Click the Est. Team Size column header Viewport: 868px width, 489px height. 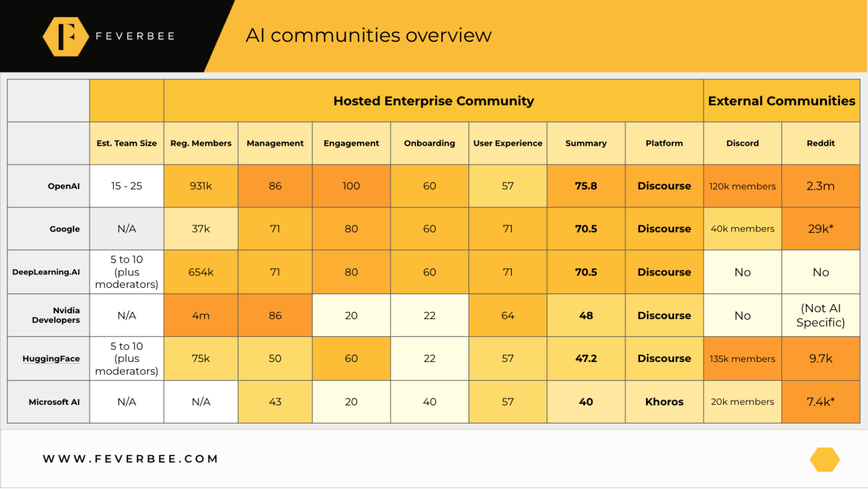126,143
